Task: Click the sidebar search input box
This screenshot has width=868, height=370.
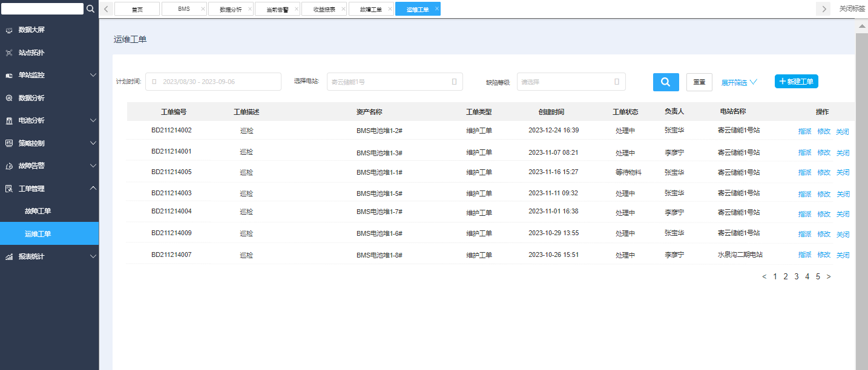Action: [x=42, y=8]
